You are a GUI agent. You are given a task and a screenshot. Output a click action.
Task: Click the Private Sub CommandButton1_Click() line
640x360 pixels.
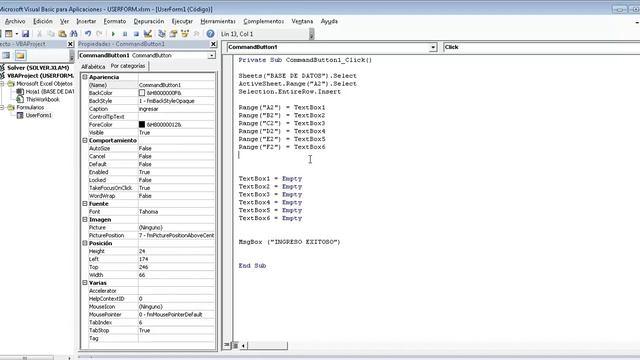[305, 60]
